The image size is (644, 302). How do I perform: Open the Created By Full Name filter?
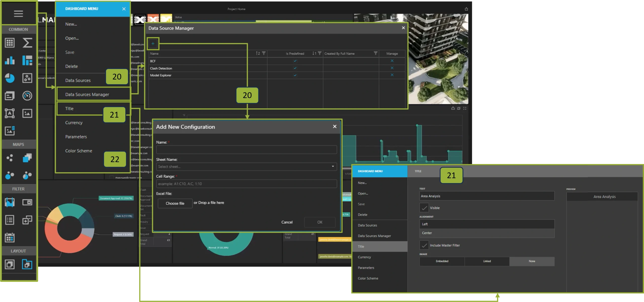pos(375,53)
